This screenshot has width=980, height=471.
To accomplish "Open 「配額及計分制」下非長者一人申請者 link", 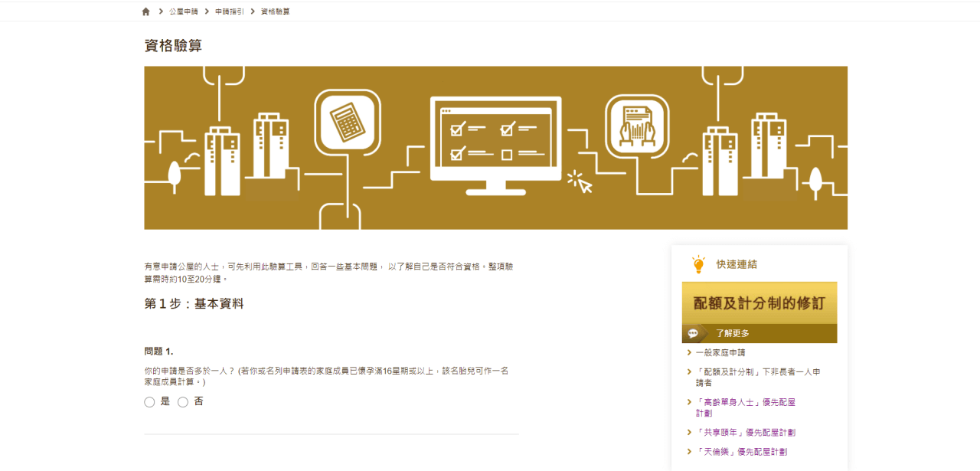I will (758, 377).
